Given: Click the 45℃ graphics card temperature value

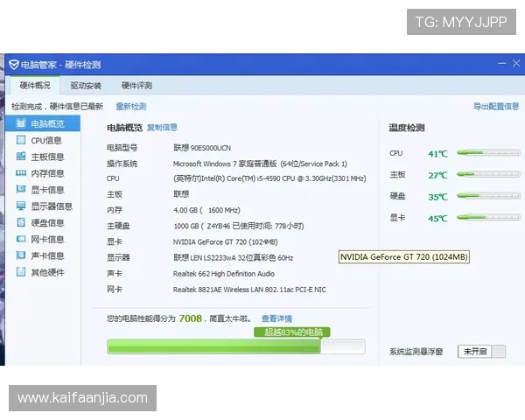Looking at the screenshot, I should point(437,219).
